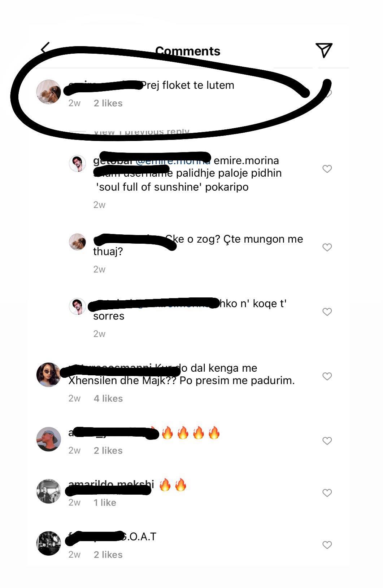The width and height of the screenshot is (383, 588).
Task: View '2 likes' on 'Prej floket' comment
Action: pos(108,103)
